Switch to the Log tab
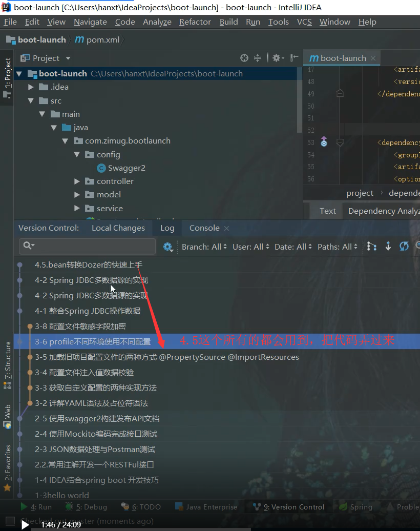This screenshot has height=531, width=420. (x=167, y=228)
